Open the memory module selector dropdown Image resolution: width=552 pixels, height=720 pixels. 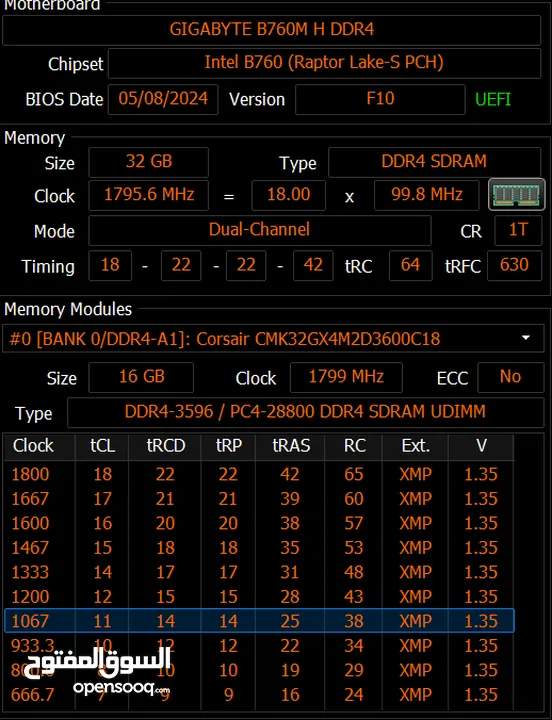(273, 339)
